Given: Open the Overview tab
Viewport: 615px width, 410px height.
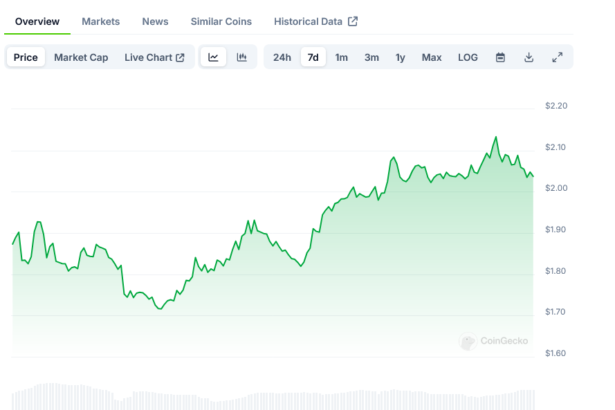Looking at the screenshot, I should pos(37,21).
